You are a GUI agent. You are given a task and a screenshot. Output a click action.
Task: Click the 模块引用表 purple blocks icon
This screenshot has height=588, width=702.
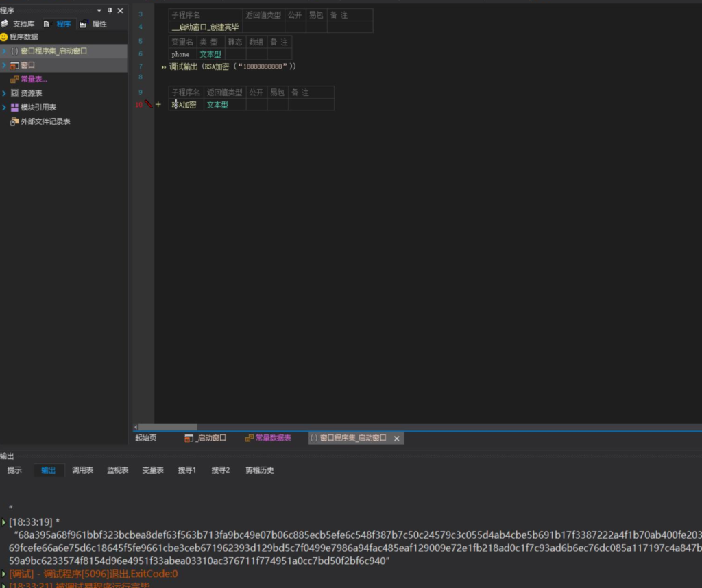click(14, 108)
